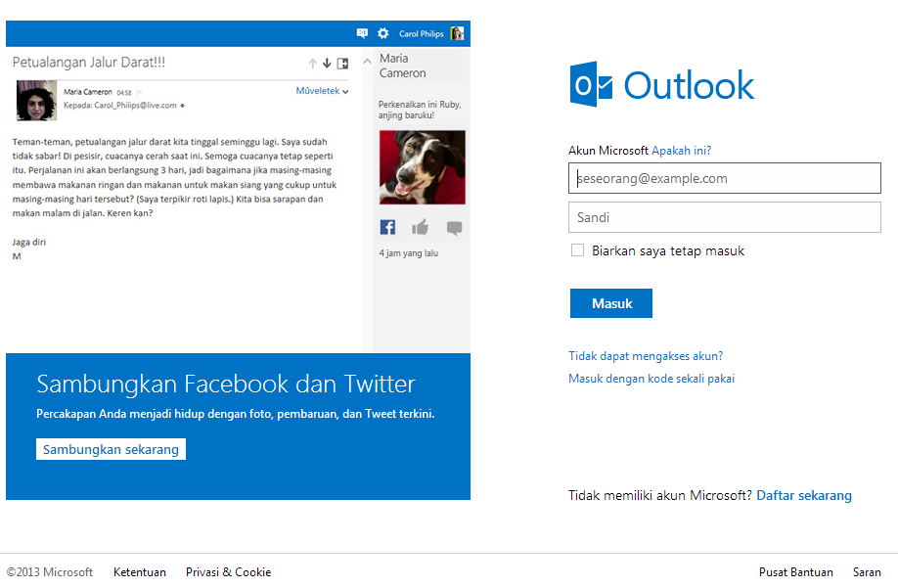Viewport: 898px width, 588px height.
Task: Click the Outlook logo
Action: click(662, 84)
